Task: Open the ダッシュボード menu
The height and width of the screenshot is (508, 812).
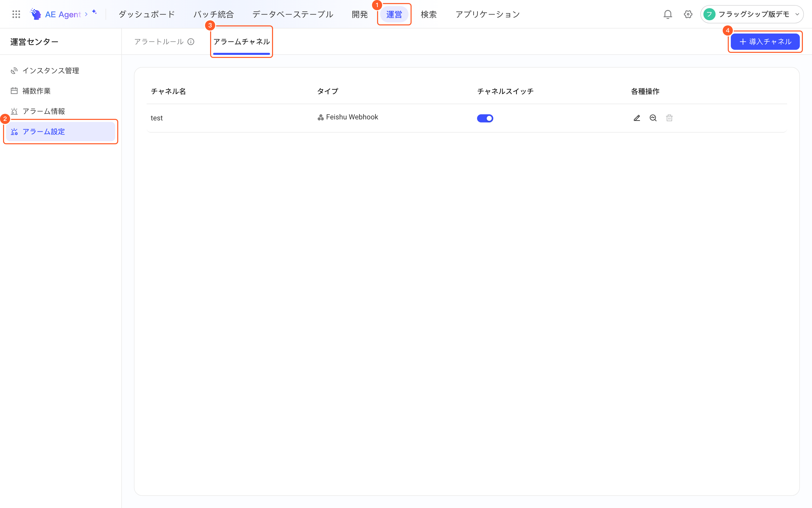Action: click(x=147, y=14)
